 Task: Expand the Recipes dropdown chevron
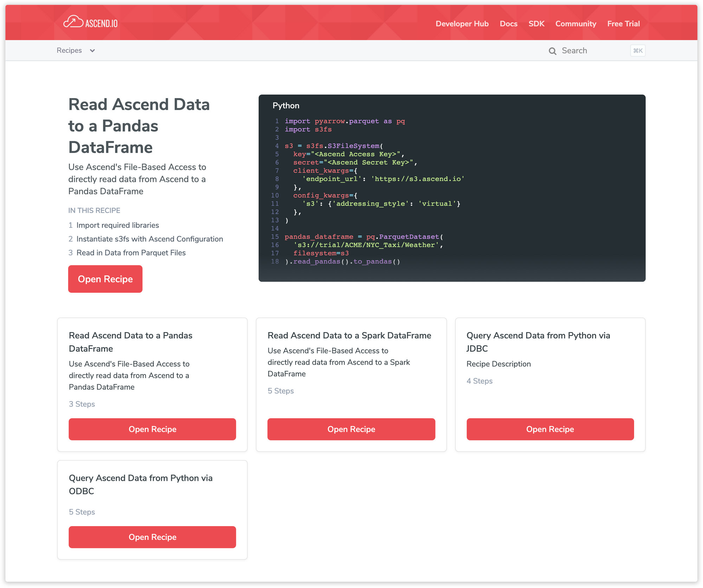[92, 51]
